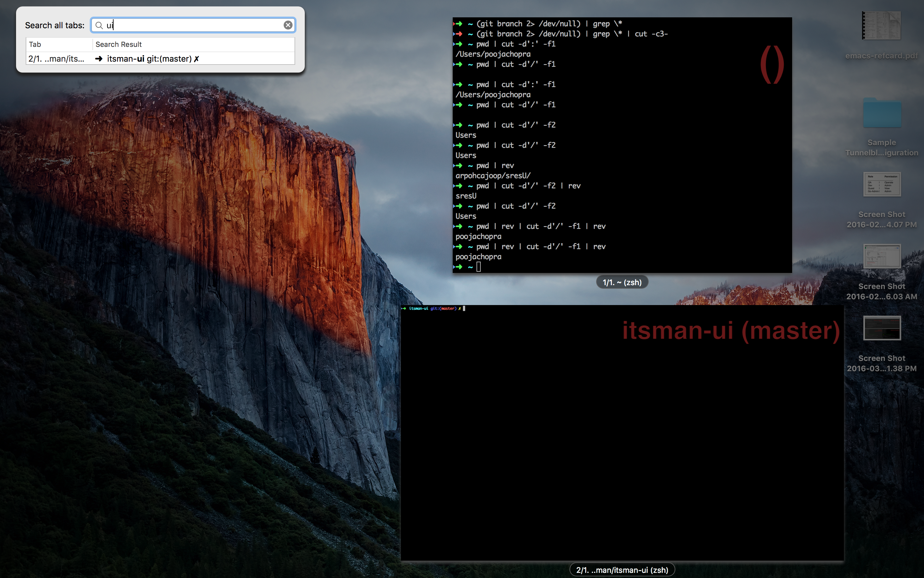This screenshot has height=578, width=924.
Task: Click the itsman-ui terminal window preview
Action: pyautogui.click(x=622, y=433)
